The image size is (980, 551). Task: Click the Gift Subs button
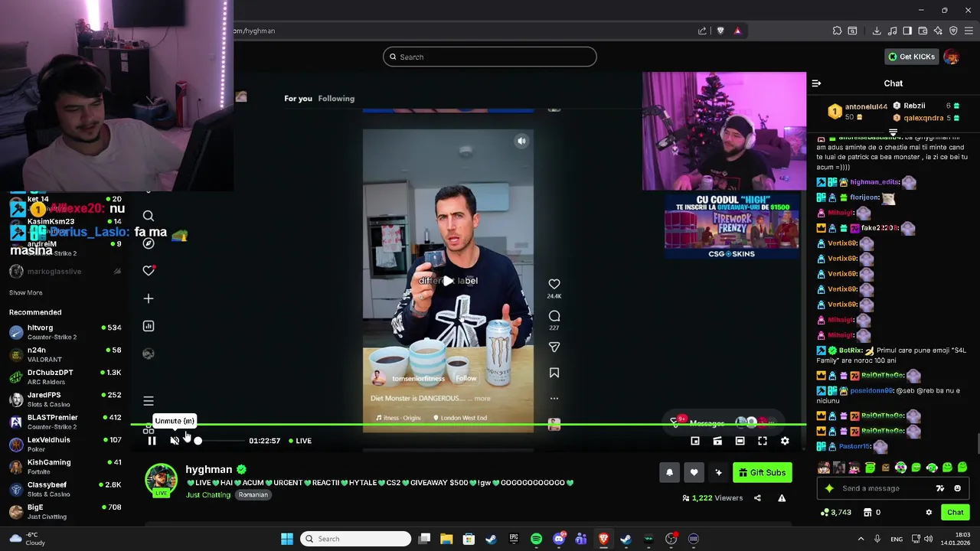pyautogui.click(x=763, y=473)
